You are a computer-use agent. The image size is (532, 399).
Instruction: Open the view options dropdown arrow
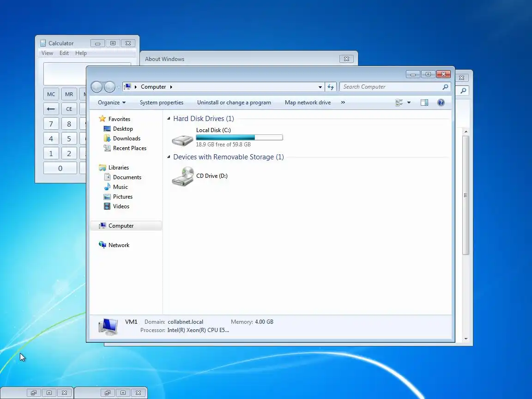pos(409,103)
